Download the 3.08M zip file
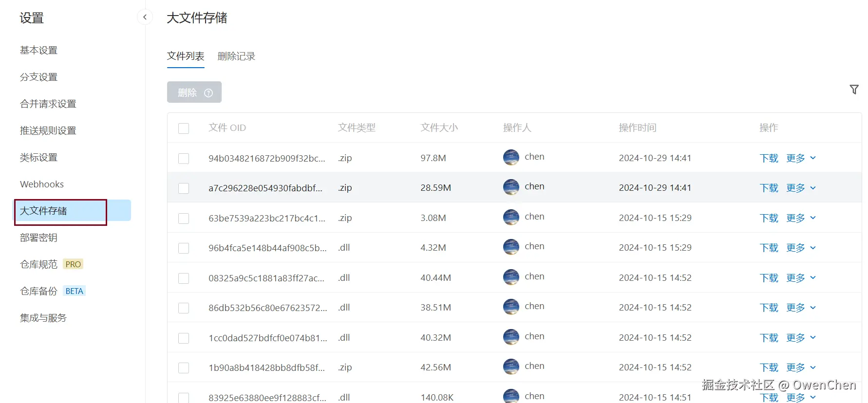 tap(769, 218)
